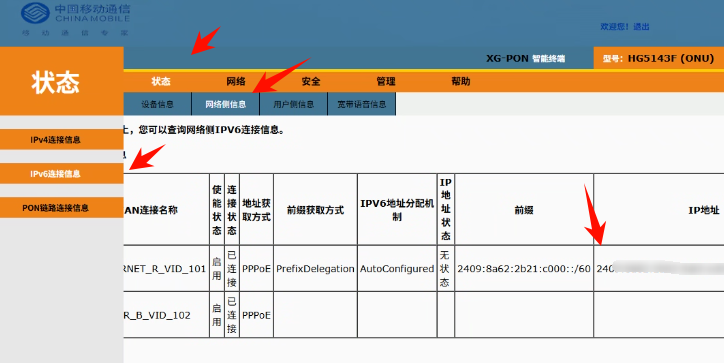The height and width of the screenshot is (363, 724).
Task: Open the 安全 main menu tab
Action: coord(311,81)
